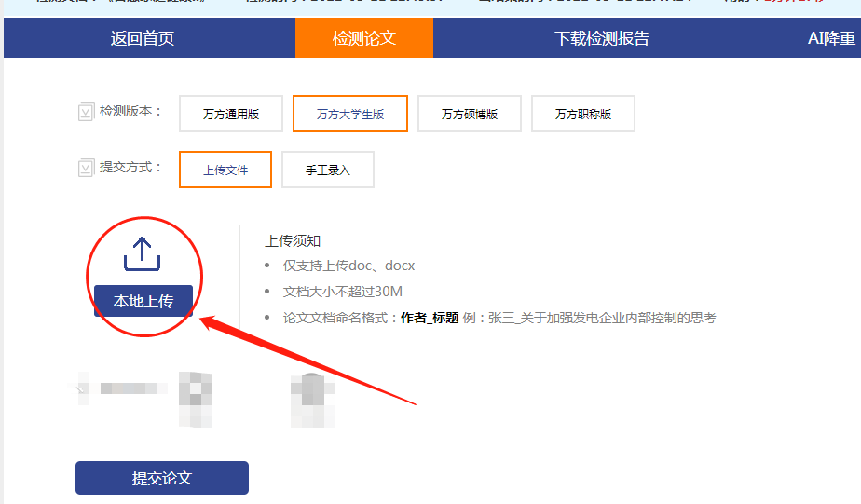This screenshot has height=504, width=861.
Task: Click the upload arrow icon above 本地上传
Action: [143, 253]
